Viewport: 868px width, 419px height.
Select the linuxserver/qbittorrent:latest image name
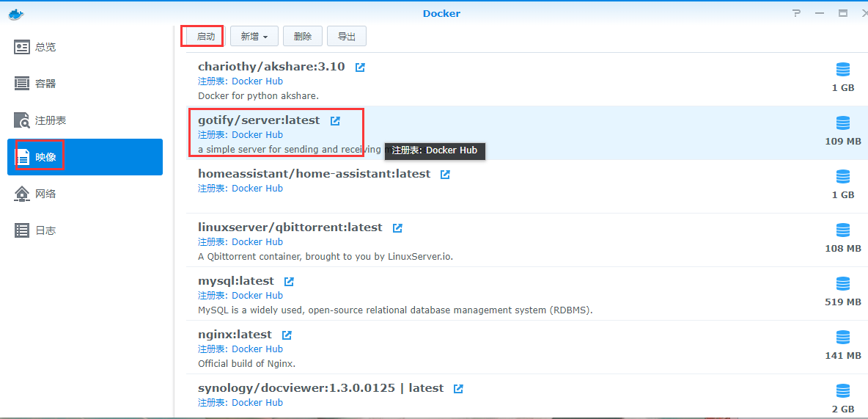coord(290,227)
